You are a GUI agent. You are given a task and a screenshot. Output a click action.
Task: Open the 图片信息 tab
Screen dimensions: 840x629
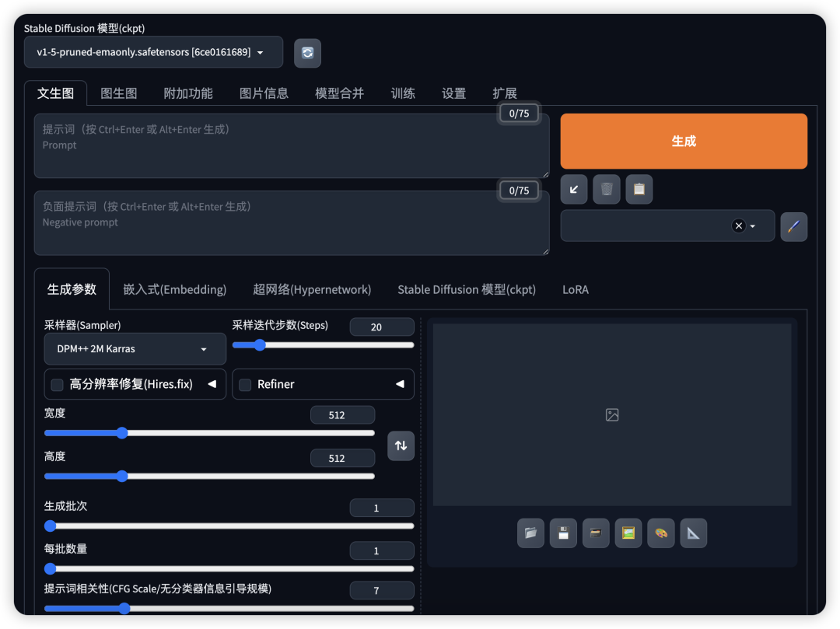tap(264, 93)
